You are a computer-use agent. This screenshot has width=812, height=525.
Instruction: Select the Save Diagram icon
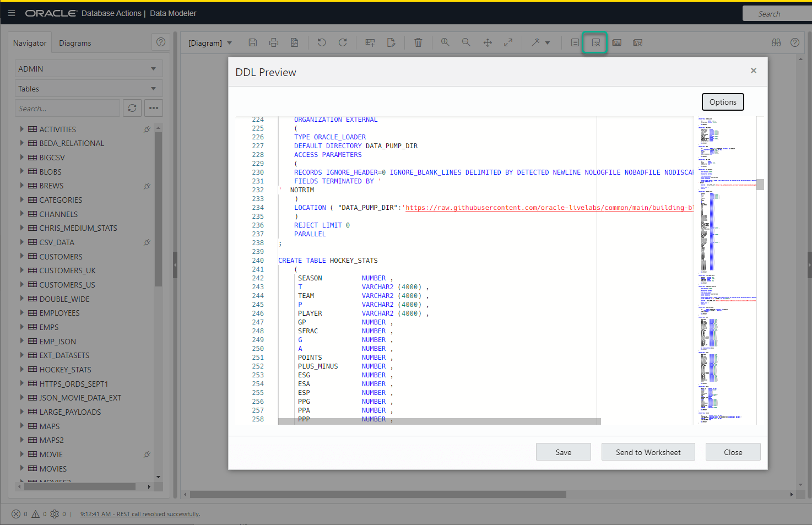253,42
